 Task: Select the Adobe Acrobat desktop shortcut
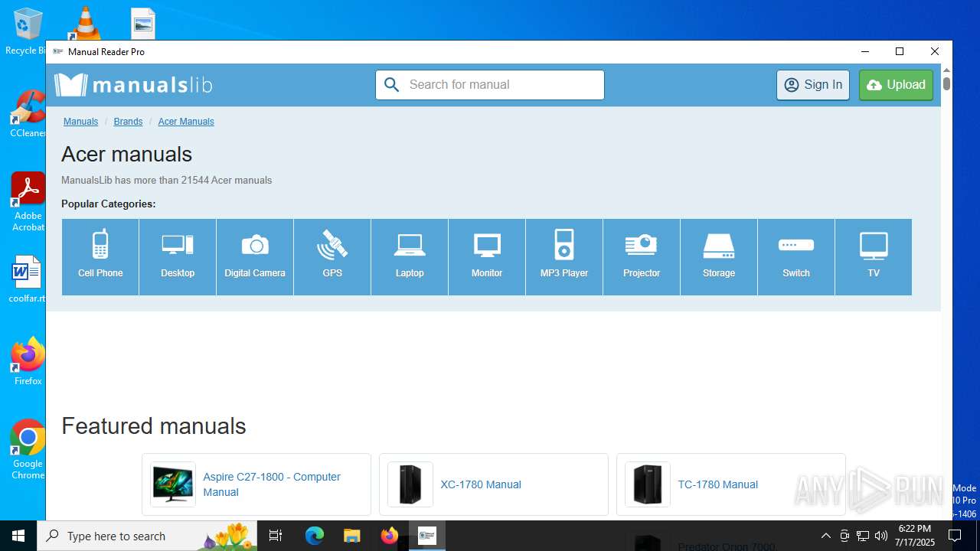[28, 202]
